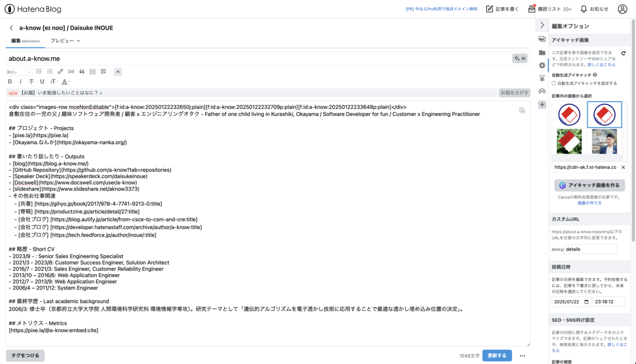
Task: Collapse the 編集オプション sidebar with chevron
Action: point(542,25)
